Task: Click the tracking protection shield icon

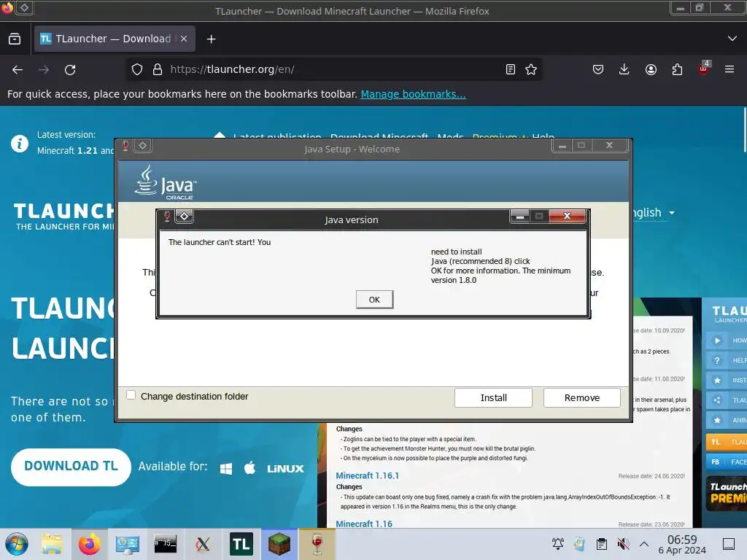Action: coord(137,69)
